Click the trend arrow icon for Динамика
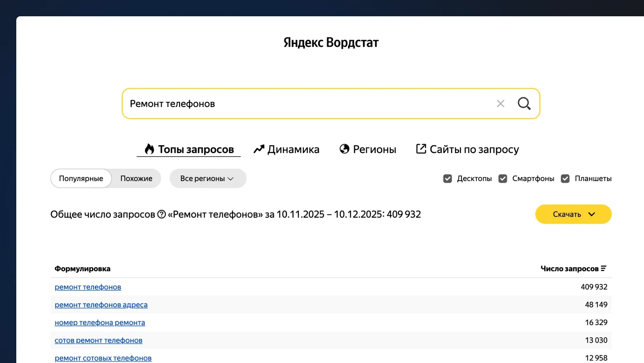This screenshot has width=644, height=363. 259,149
